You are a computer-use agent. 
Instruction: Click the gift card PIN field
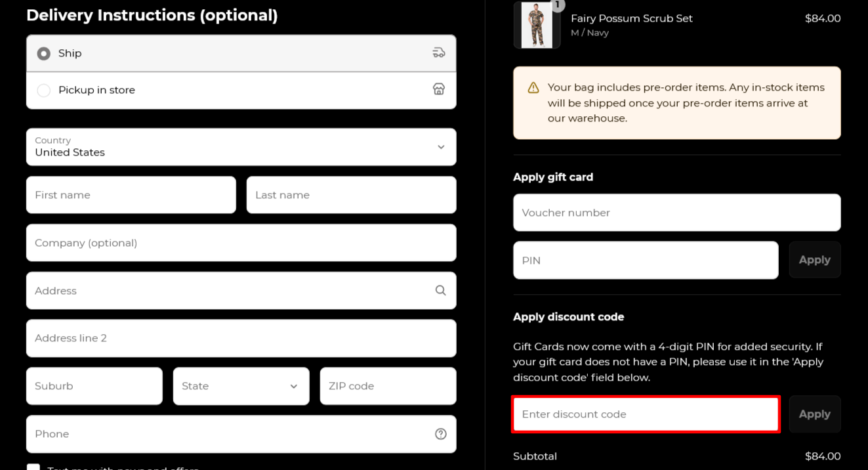[x=646, y=261]
